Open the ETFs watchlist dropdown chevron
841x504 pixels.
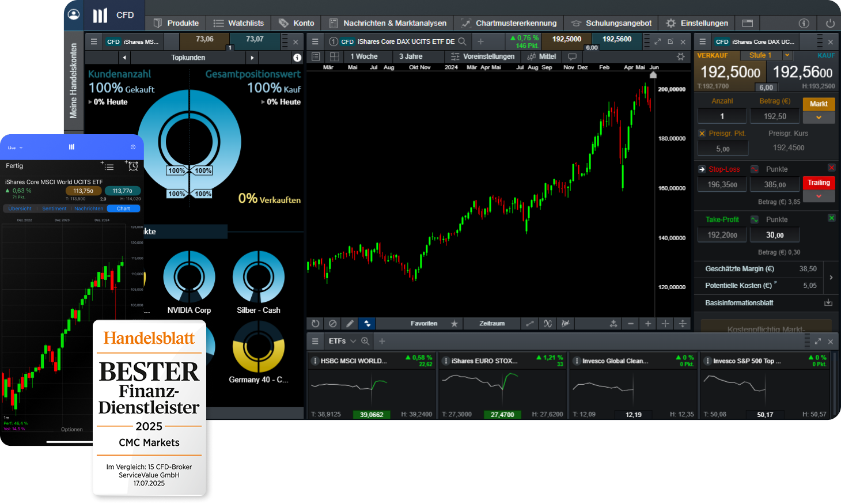point(353,341)
